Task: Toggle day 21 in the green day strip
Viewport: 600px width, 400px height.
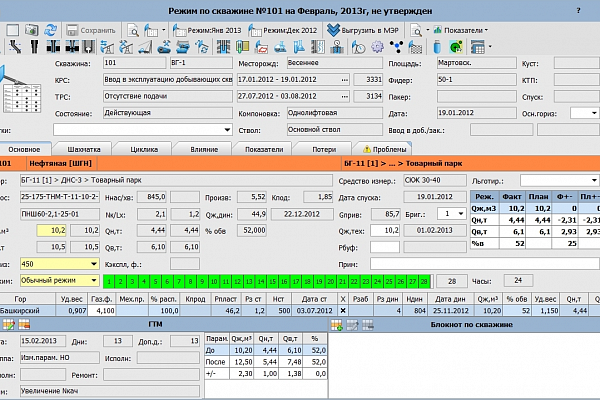Action: pos(342,281)
